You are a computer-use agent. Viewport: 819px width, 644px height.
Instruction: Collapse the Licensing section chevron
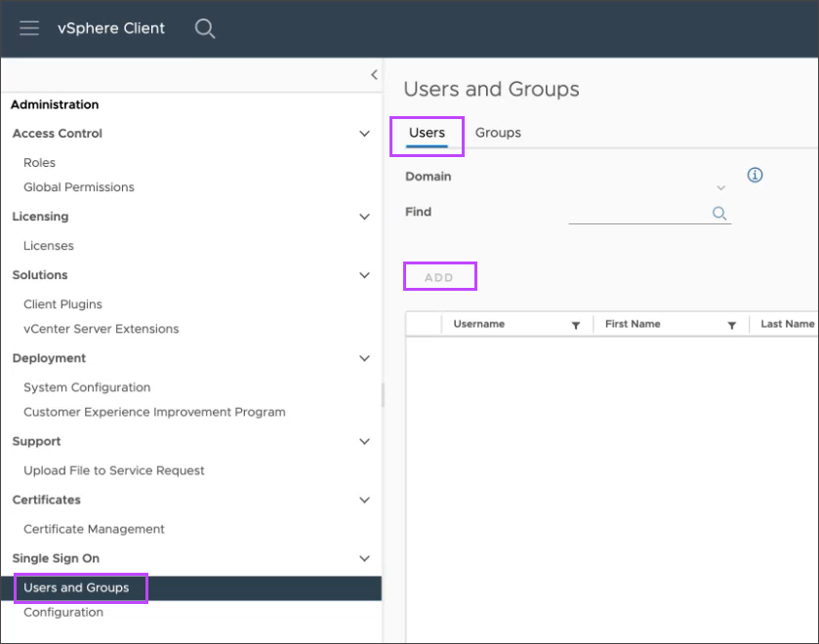pos(365,217)
